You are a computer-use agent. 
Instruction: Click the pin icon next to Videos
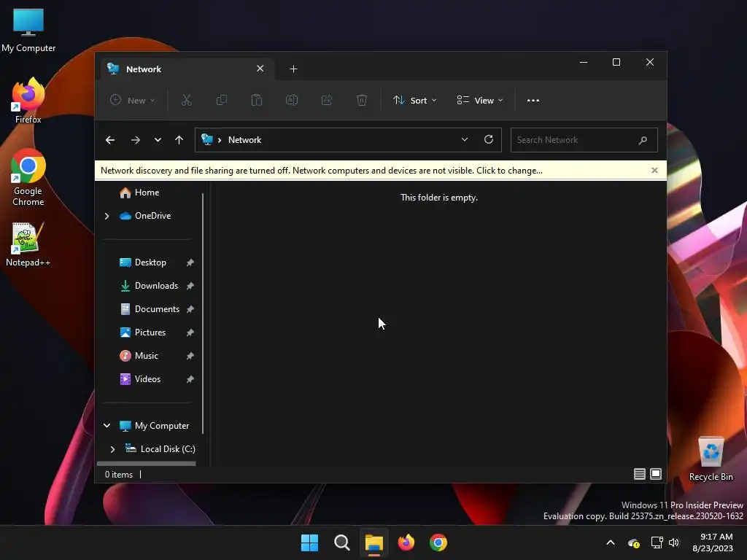190,379
